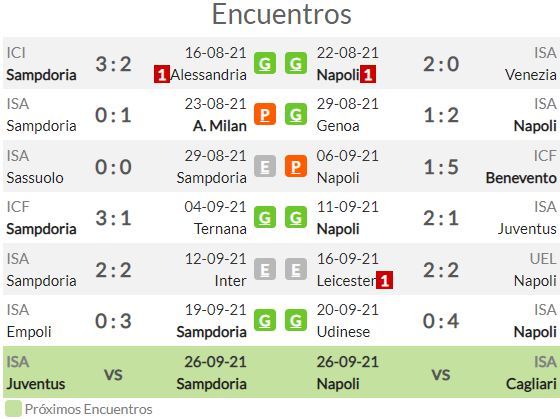The width and height of the screenshot is (560, 419).
Task: Click green G badge beside Napoli-Venezia match
Action: 296,64
